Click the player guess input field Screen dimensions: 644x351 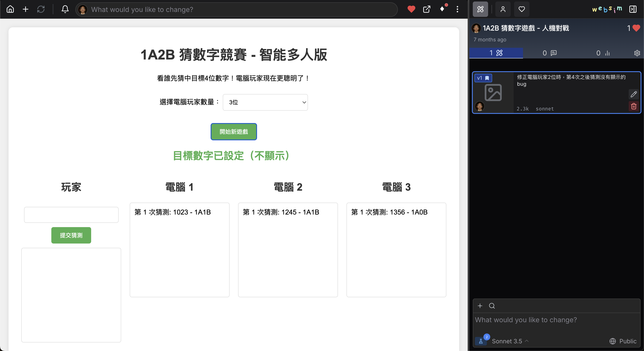click(x=71, y=215)
